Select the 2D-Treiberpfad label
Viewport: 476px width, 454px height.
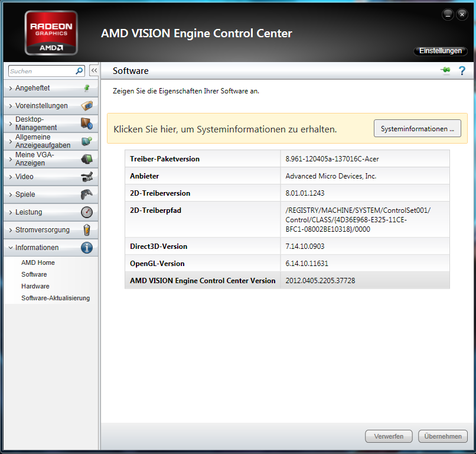[155, 210]
